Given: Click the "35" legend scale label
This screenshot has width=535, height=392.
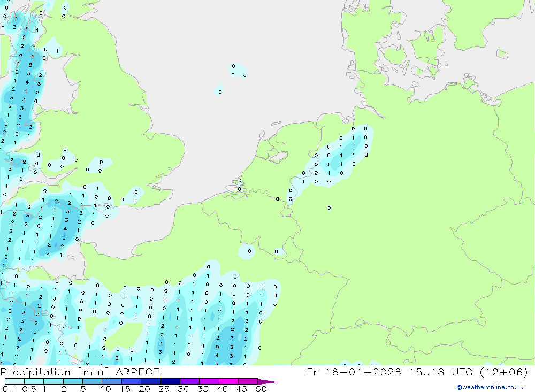Looking at the screenshot, I should 203,389.
